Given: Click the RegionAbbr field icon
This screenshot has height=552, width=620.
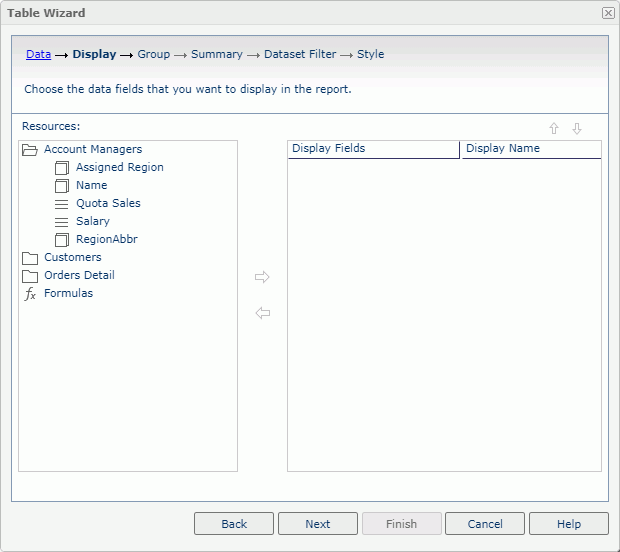Looking at the screenshot, I should click(62, 240).
